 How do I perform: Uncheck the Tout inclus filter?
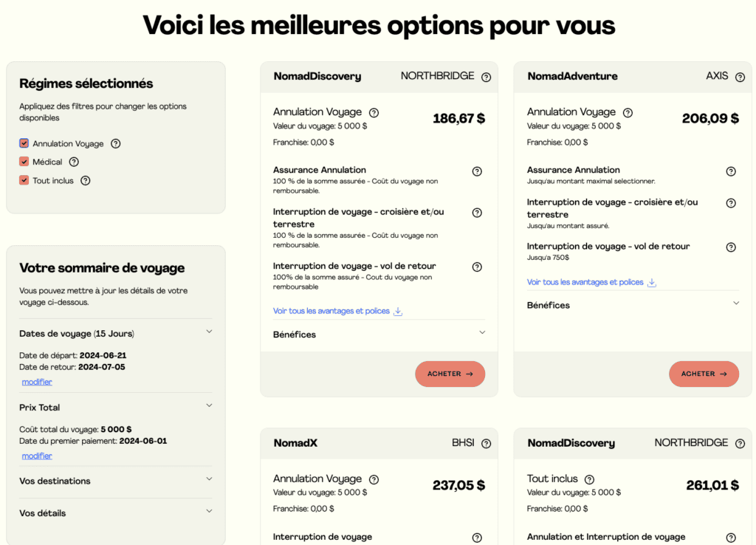pyautogui.click(x=24, y=180)
